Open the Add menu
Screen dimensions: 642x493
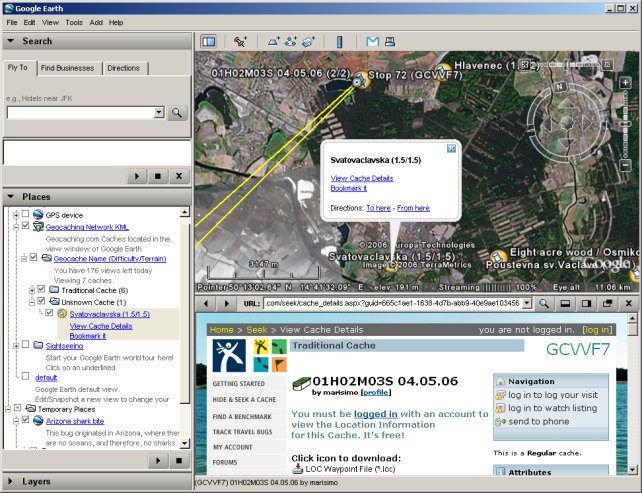coord(96,23)
